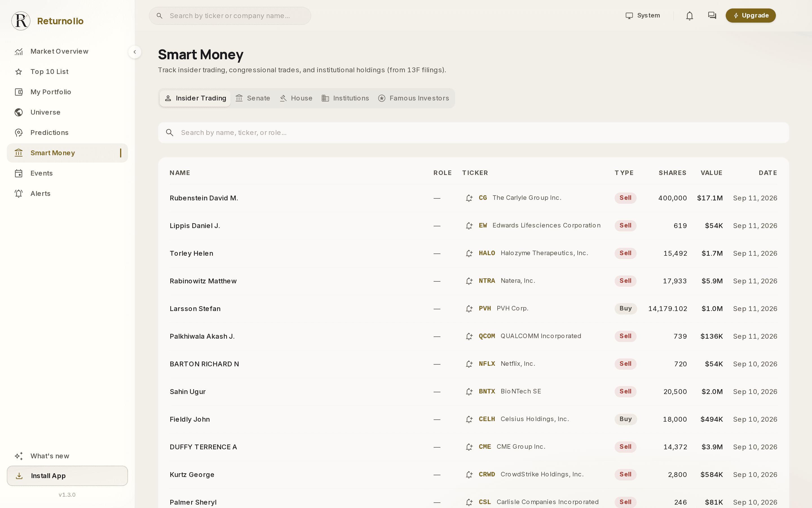Add alert bell for CSL ticker
Screen dimensions: 812x508
[469, 502]
